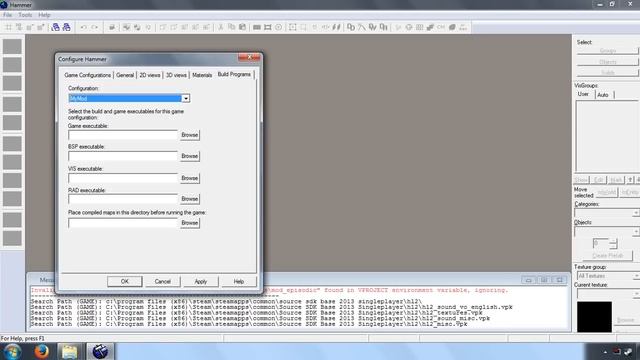Image resolution: width=640 pixels, height=360 pixels.
Task: Click the first blue load-window-state icon
Action: coord(56,27)
